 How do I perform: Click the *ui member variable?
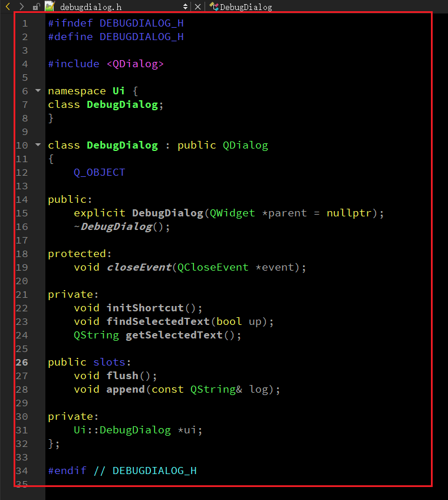click(187, 430)
